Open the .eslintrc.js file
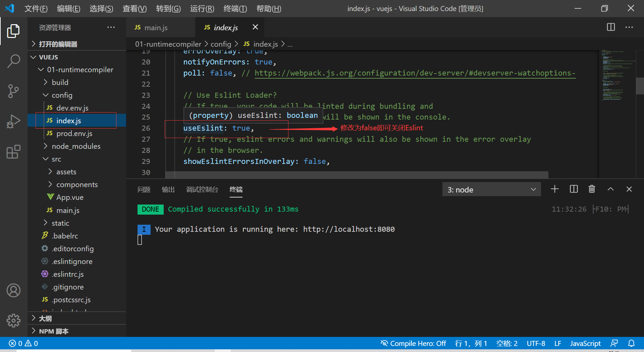The height and width of the screenshot is (352, 644). point(68,274)
